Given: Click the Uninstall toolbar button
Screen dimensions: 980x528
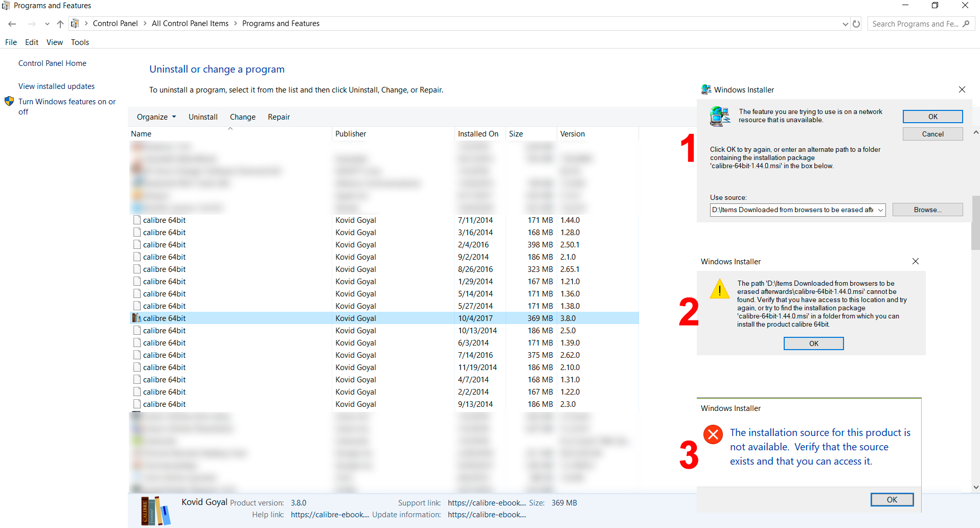Looking at the screenshot, I should [203, 117].
